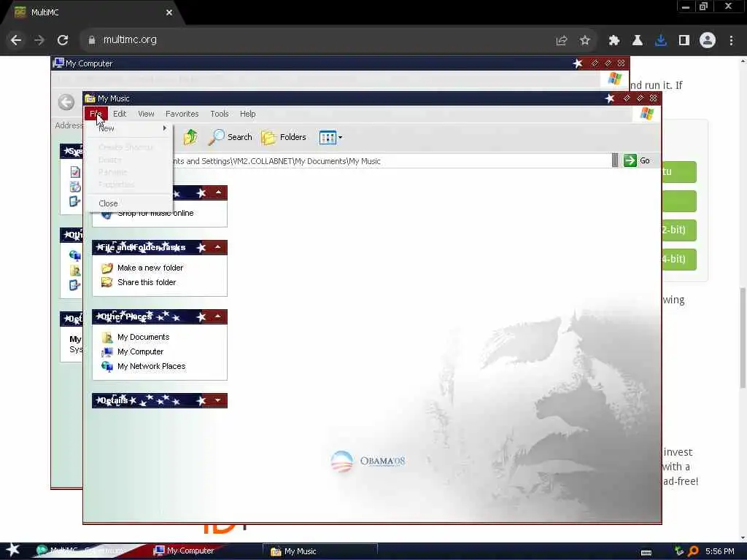
Task: Expand the Details panel
Action: click(x=217, y=400)
